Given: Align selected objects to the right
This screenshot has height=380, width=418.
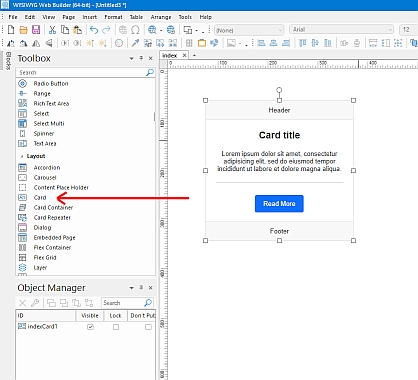Looking at the screenshot, I should click(286, 43).
